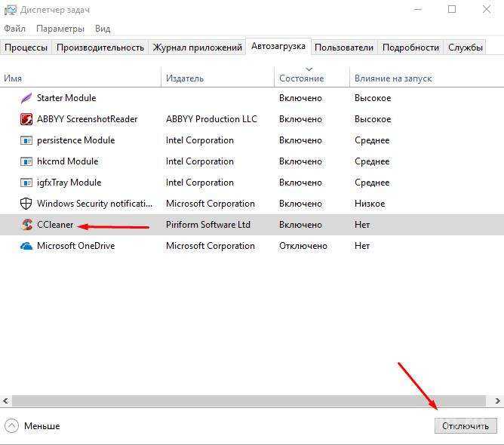Click the sort arrow above Состояние column
Image resolution: width=504 pixels, height=445 pixels.
(x=309, y=69)
